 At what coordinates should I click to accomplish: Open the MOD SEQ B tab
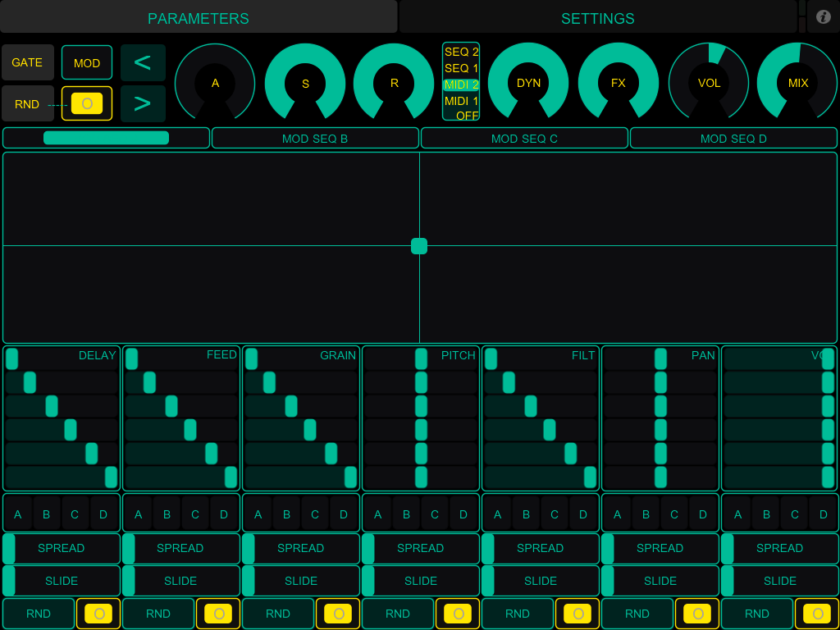[x=315, y=138]
